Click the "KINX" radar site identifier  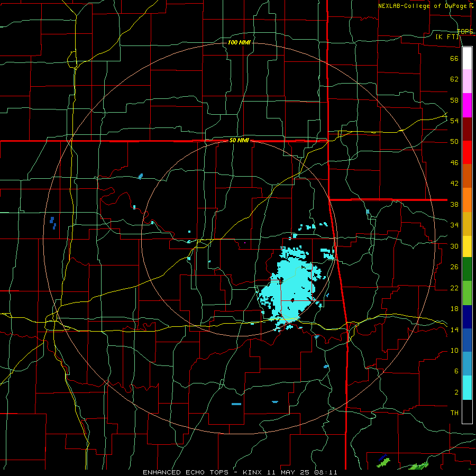coord(252,472)
